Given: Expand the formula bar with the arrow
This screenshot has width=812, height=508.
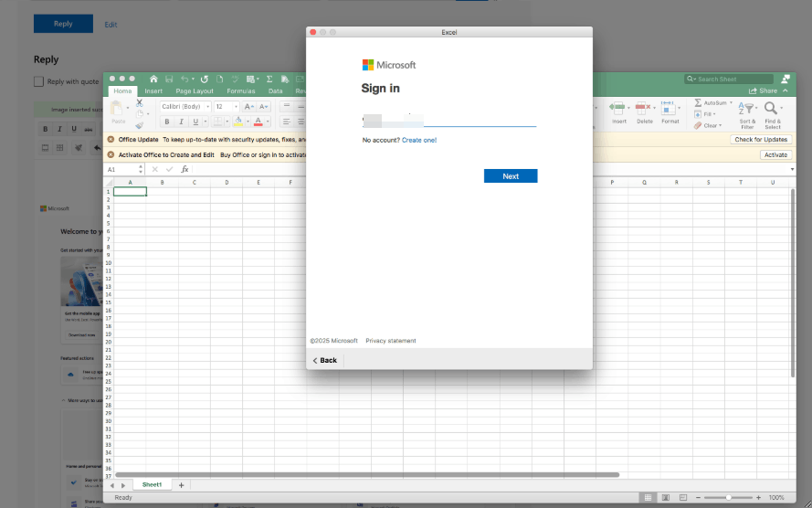Looking at the screenshot, I should (792, 169).
